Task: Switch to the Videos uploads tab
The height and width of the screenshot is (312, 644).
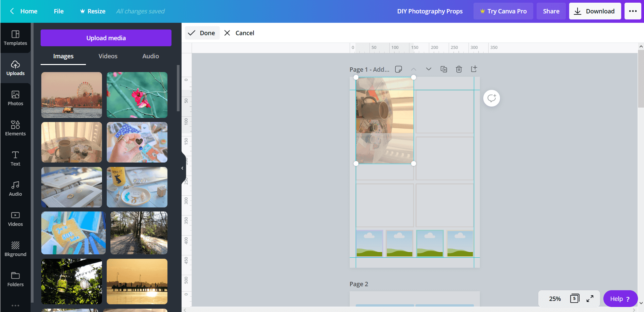Action: 107,56
